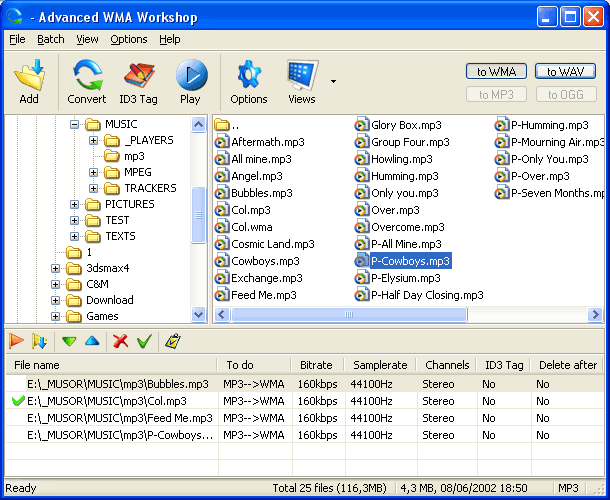The height and width of the screenshot is (500, 610).
Task: Click the Delete after column header
Action: (567, 365)
